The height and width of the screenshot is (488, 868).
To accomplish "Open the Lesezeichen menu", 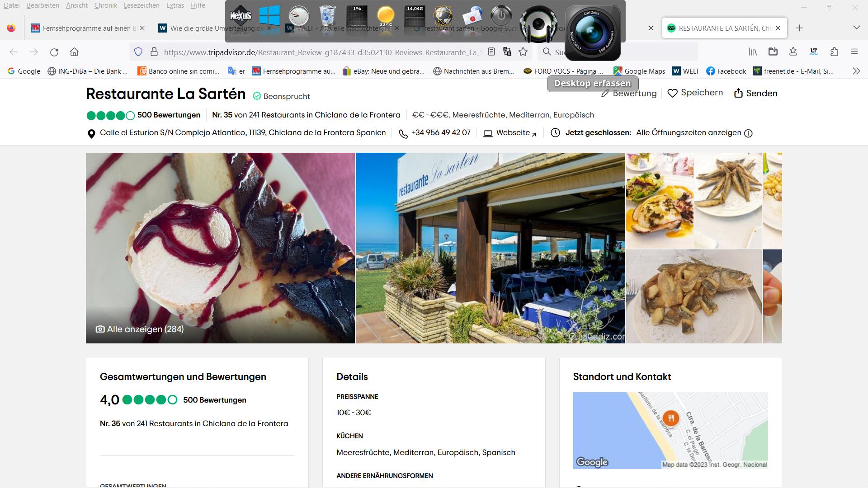I will coord(141,5).
